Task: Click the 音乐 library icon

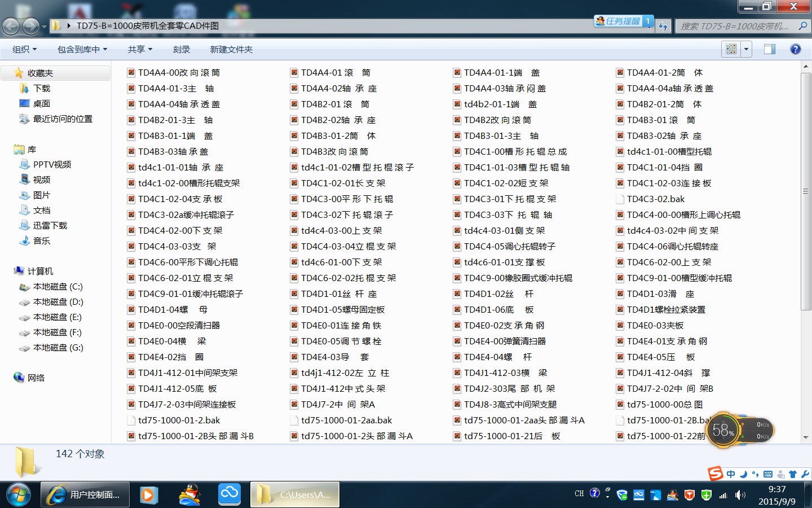Action: (24, 240)
